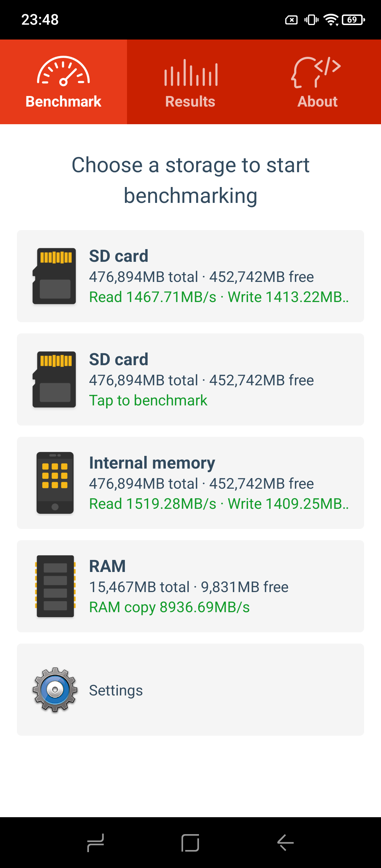
Task: Select the 'Internal memory' title
Action: 152,463
